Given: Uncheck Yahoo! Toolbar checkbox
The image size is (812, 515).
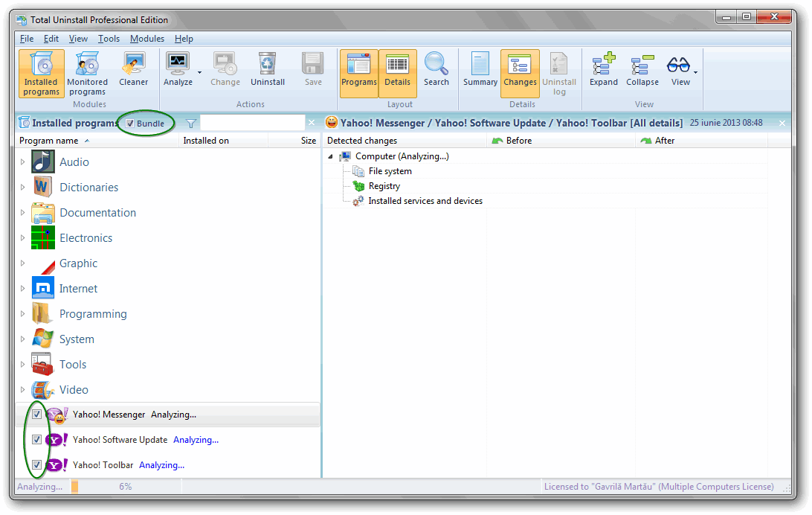Looking at the screenshot, I should (36, 465).
